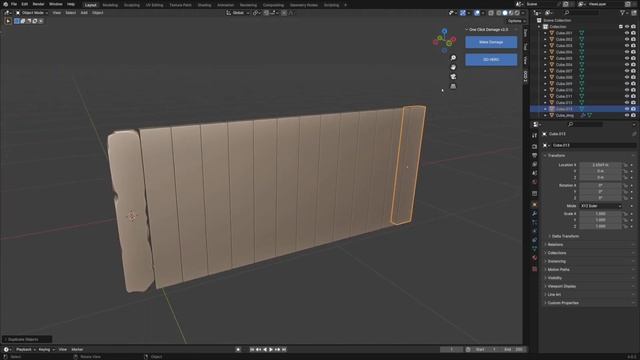Click the viewport zoom magnifier icon
640x360 pixels.
coord(453,58)
